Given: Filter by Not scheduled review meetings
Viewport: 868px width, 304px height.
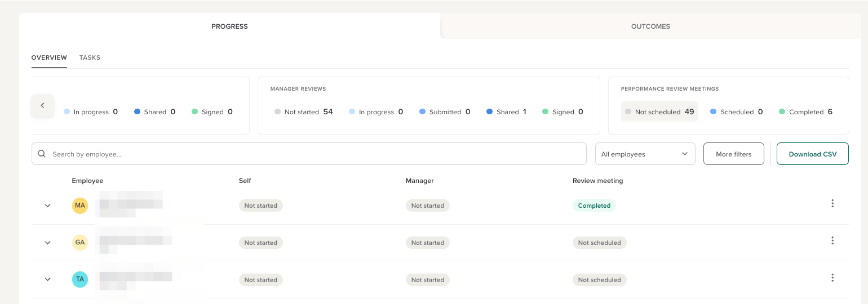Looking at the screenshot, I should (659, 112).
